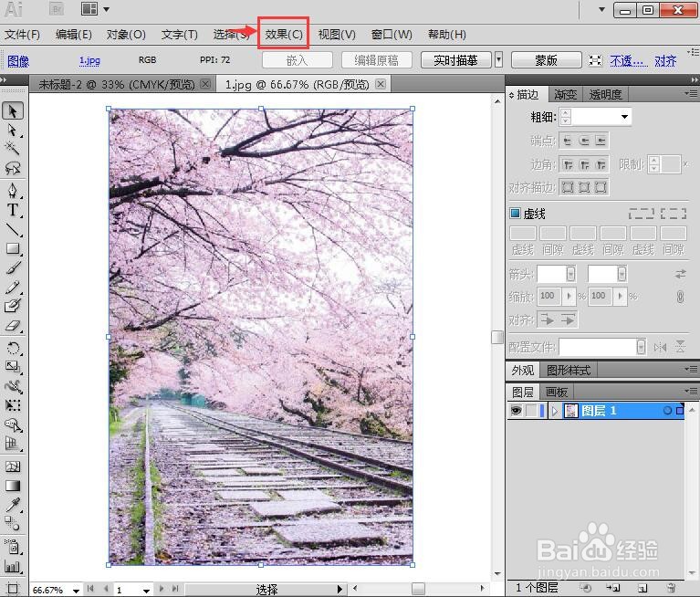Click the delete layer trash icon

[x=671, y=588]
